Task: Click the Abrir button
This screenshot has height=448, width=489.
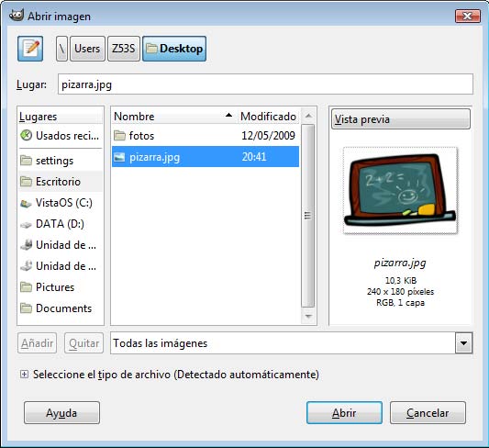Action: click(344, 413)
